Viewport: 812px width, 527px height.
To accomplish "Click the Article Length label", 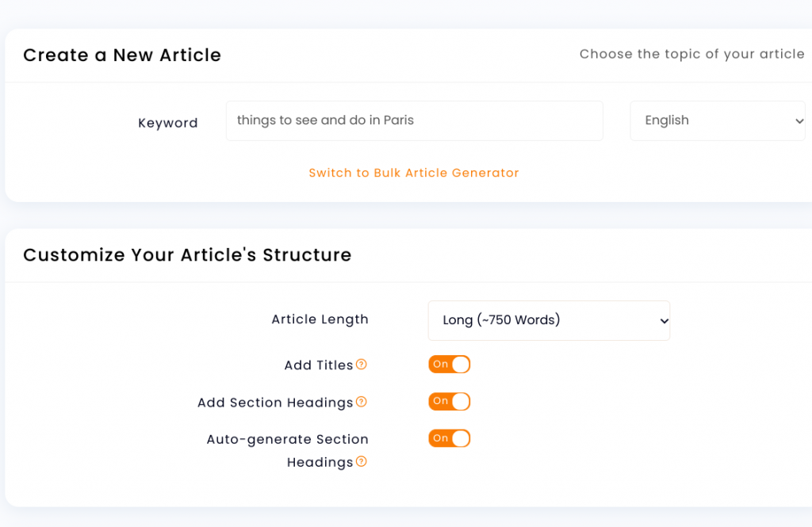I will (320, 319).
